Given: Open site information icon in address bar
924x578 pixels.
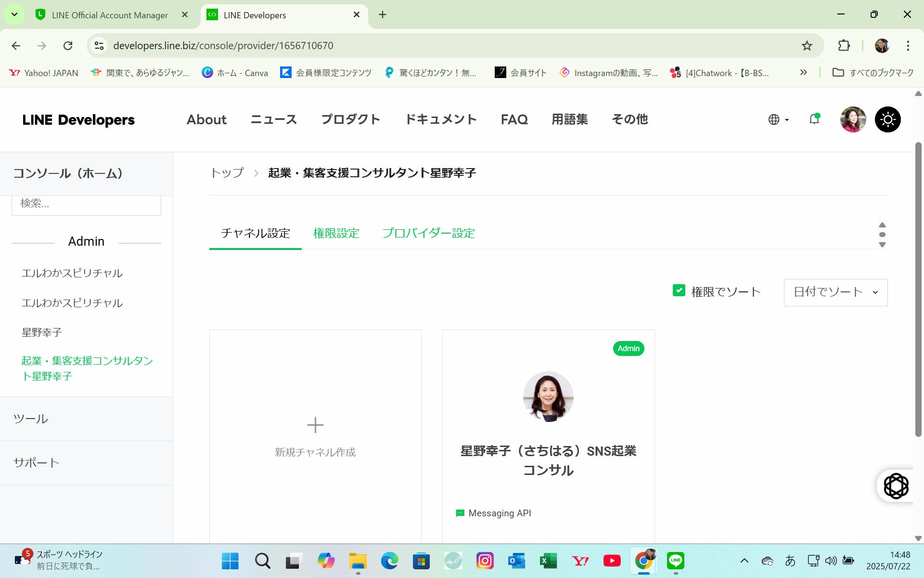Looking at the screenshot, I should pos(99,46).
